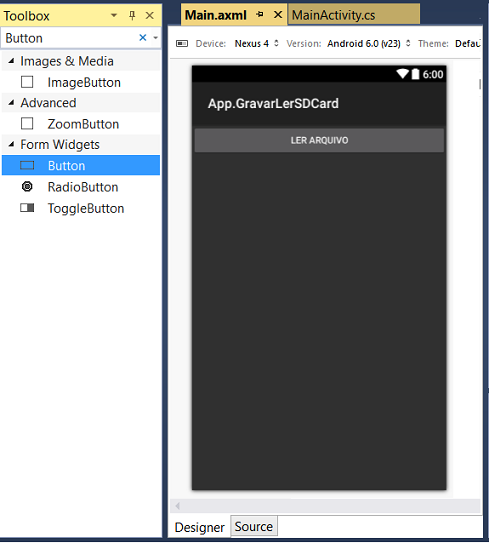Close the Main.axml tab
The image size is (489, 543).
(x=278, y=15)
